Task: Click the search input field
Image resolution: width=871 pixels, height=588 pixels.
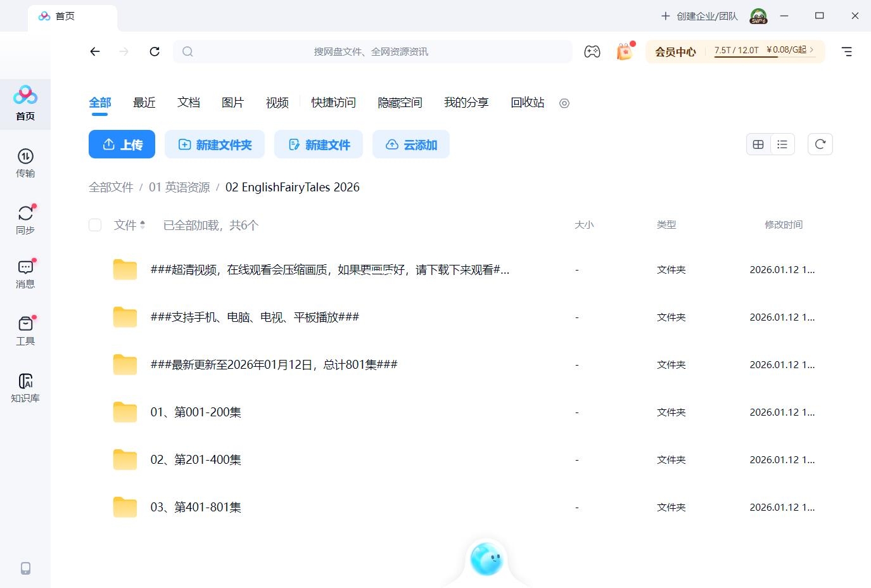Action: tap(371, 52)
